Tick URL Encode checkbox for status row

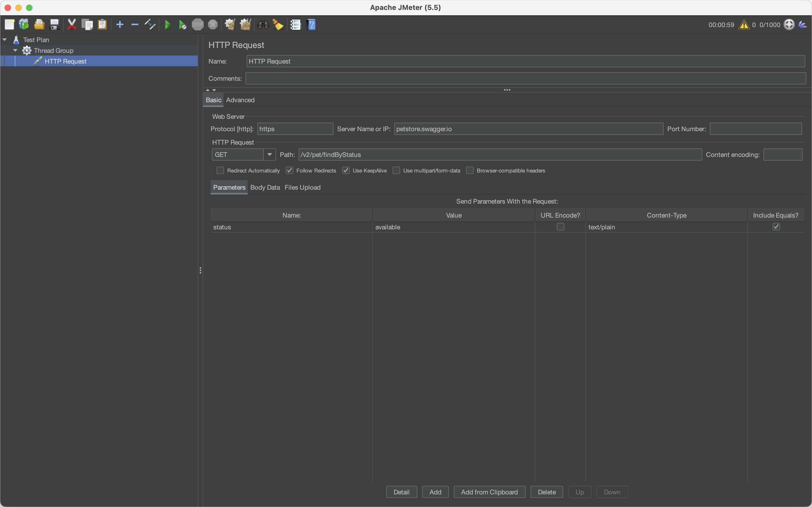[x=560, y=227]
